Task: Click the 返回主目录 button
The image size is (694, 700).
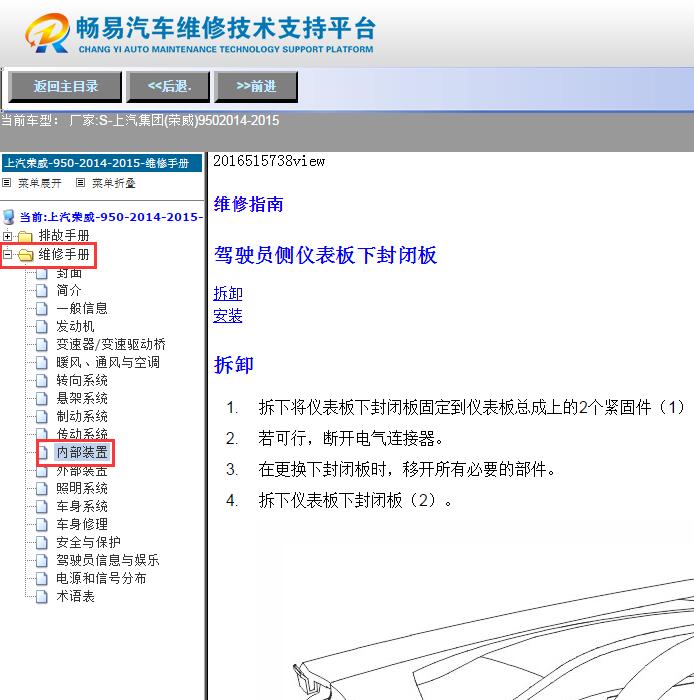Action: tap(65, 86)
